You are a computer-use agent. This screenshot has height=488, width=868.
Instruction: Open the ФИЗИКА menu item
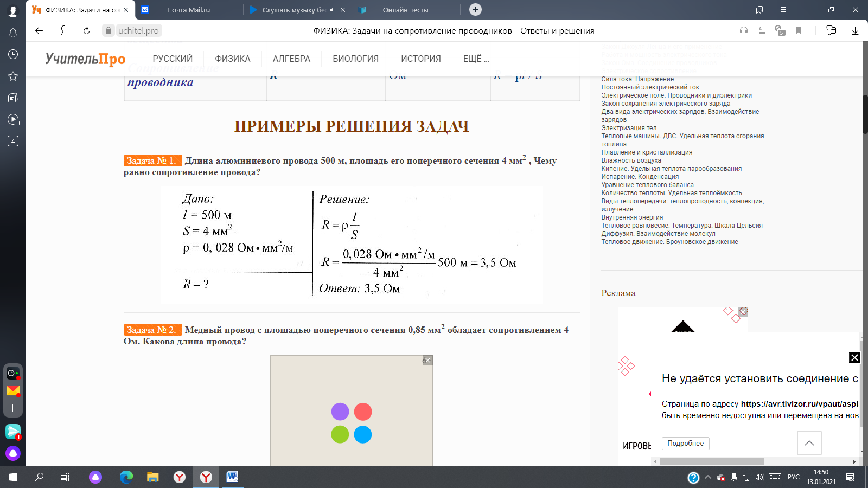coord(233,59)
